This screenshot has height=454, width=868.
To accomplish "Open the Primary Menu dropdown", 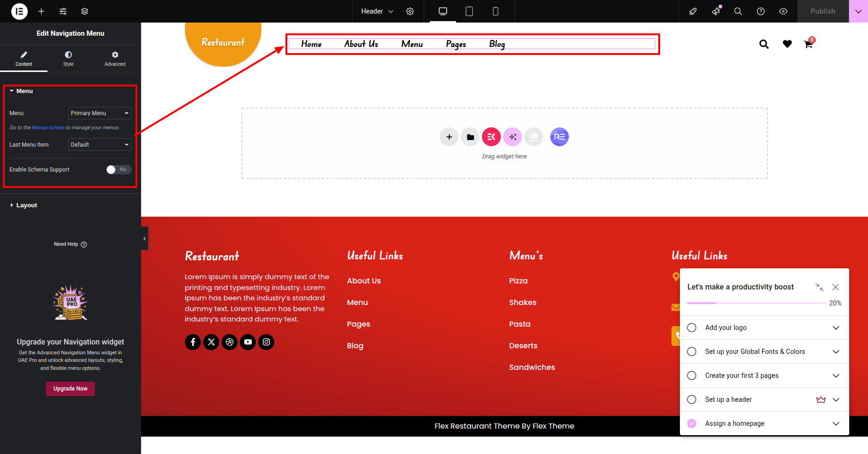I will point(100,113).
